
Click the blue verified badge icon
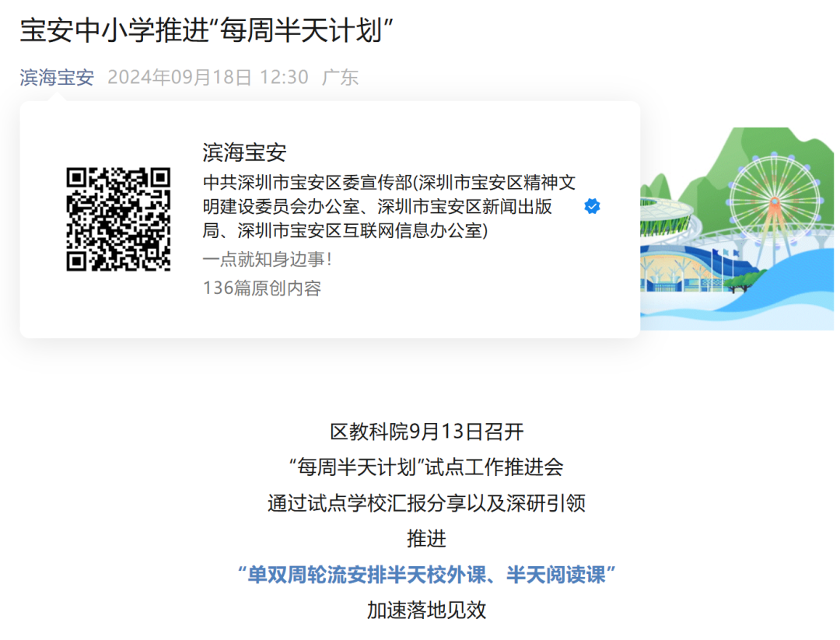tap(592, 206)
